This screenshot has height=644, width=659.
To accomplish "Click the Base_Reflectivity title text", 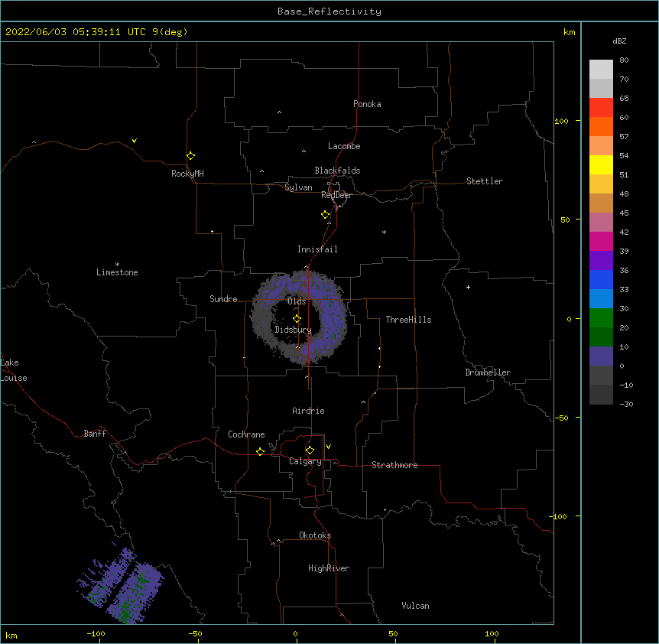I will pos(329,11).
